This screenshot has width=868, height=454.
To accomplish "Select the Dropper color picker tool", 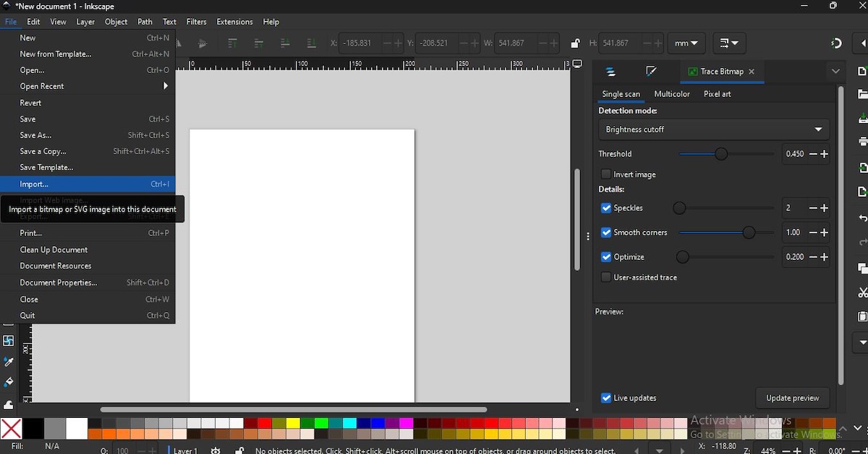I will click(9, 361).
